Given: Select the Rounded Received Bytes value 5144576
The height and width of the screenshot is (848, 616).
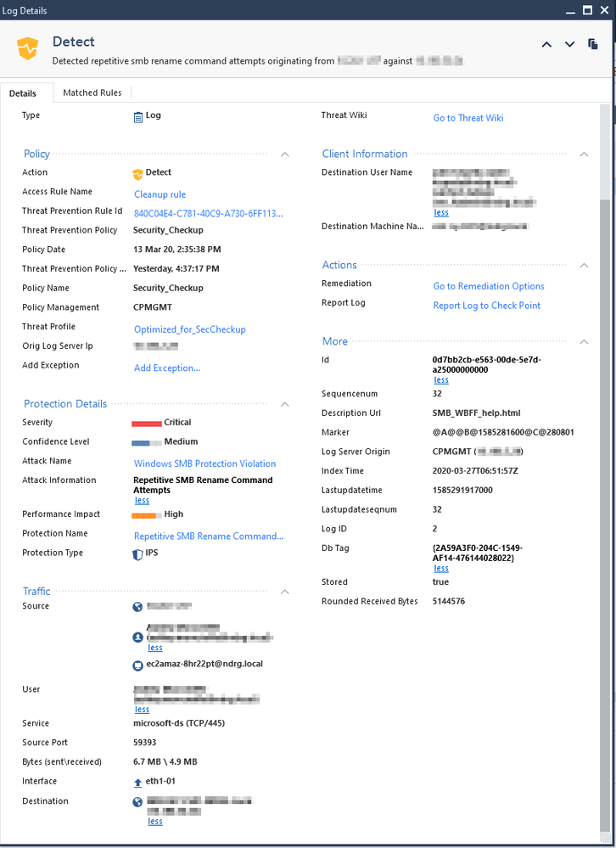Looking at the screenshot, I should coord(449,601).
